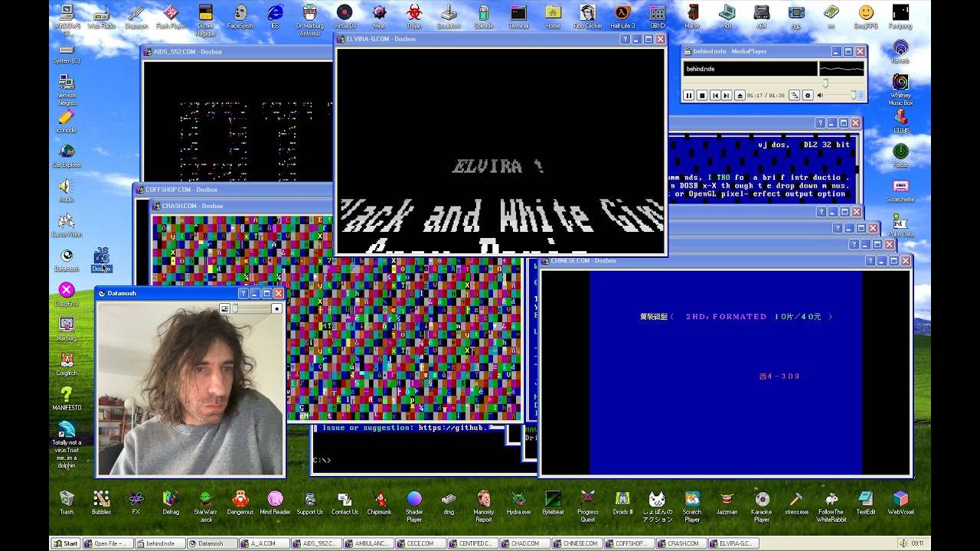The width and height of the screenshot is (980, 551).
Task: Open the FaceSynth desktop icon
Action: click(x=240, y=17)
